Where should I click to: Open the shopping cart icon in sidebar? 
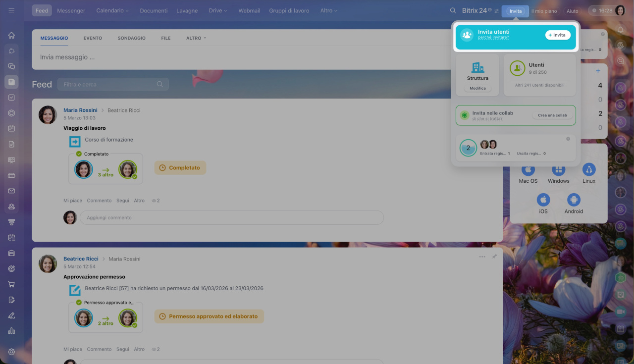click(11, 284)
